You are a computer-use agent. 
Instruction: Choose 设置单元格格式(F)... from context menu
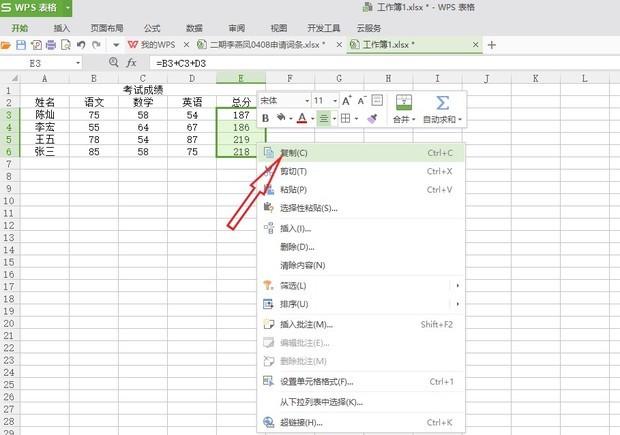(361, 382)
